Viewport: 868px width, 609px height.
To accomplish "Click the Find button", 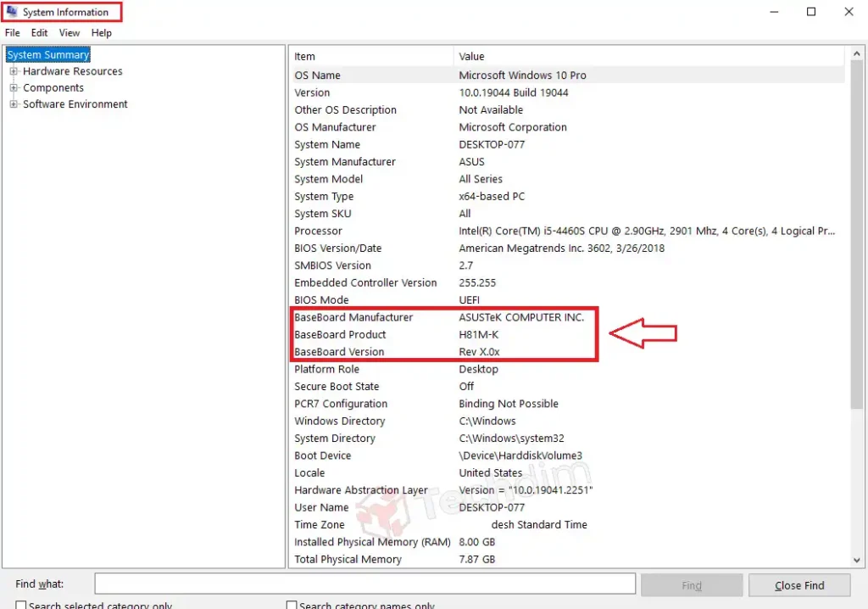I will (x=692, y=584).
